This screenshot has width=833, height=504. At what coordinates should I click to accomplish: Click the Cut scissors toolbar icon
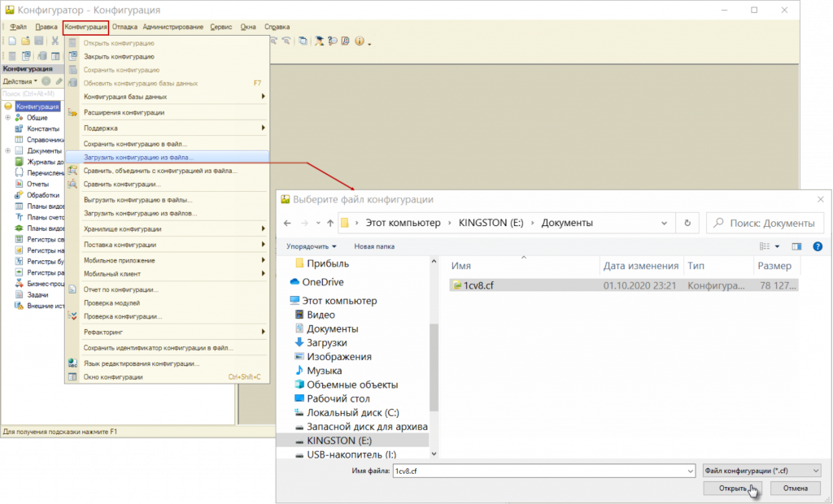(55, 41)
